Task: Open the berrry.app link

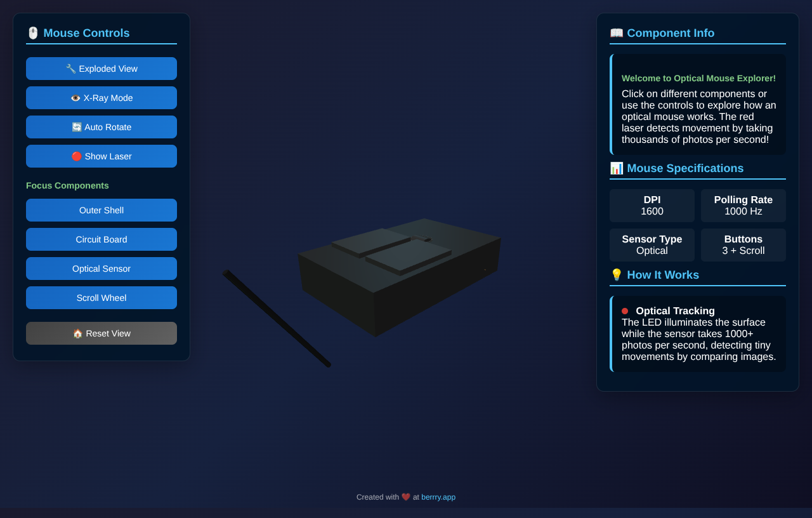Action: tap(438, 497)
